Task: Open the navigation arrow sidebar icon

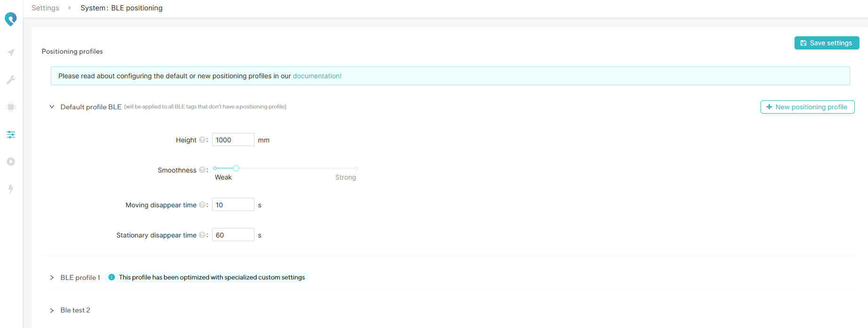Action: pyautogui.click(x=11, y=52)
